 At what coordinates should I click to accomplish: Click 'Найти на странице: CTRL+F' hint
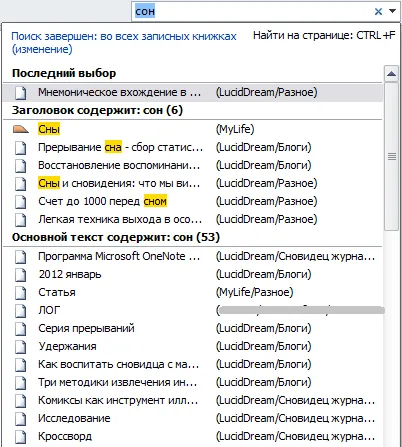(x=324, y=35)
